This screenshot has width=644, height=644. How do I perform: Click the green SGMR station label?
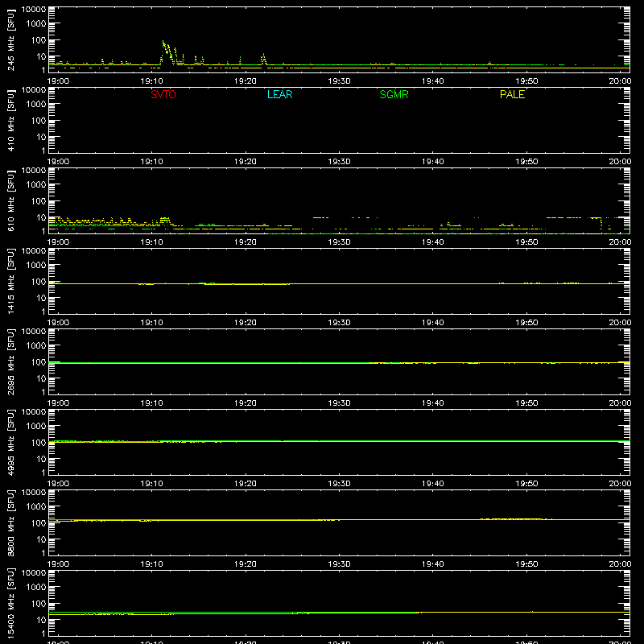394,94
